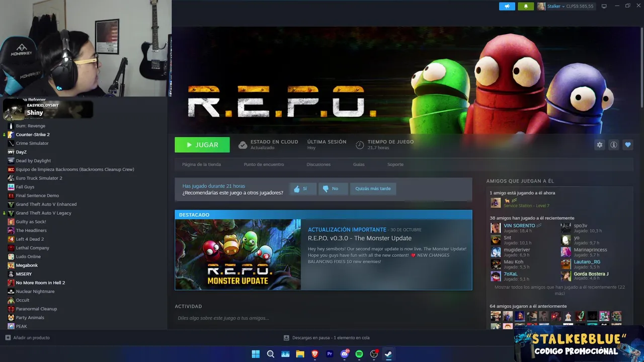The width and height of the screenshot is (644, 362).
Task: Click the Megabonk game icon
Action: click(11, 265)
